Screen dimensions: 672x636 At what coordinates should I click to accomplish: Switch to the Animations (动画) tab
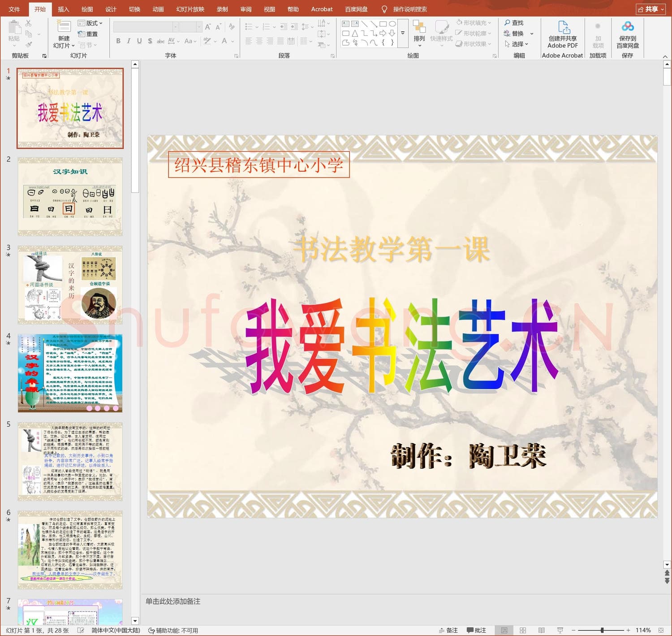pyautogui.click(x=158, y=9)
